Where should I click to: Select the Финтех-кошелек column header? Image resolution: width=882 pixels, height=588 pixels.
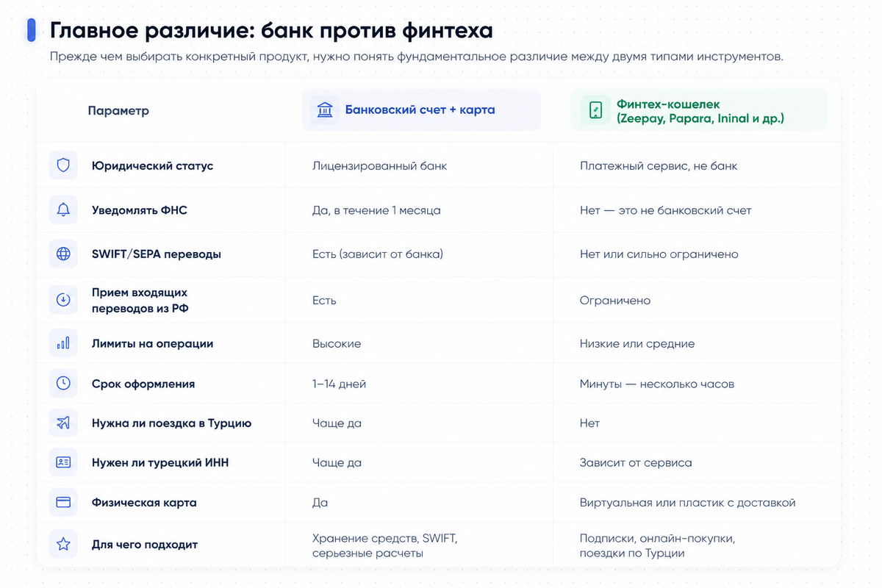click(699, 110)
